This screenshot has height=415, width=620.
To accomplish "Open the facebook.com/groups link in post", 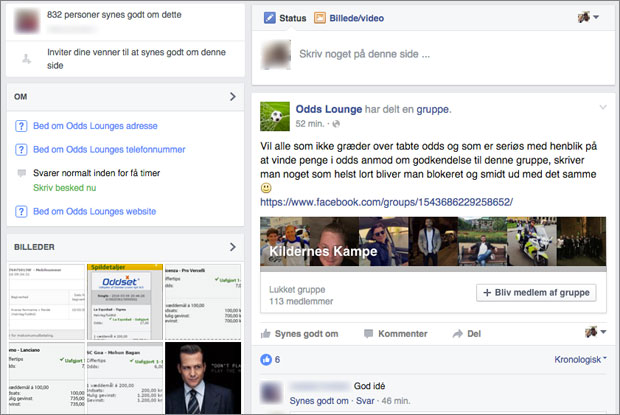I will [385, 201].
